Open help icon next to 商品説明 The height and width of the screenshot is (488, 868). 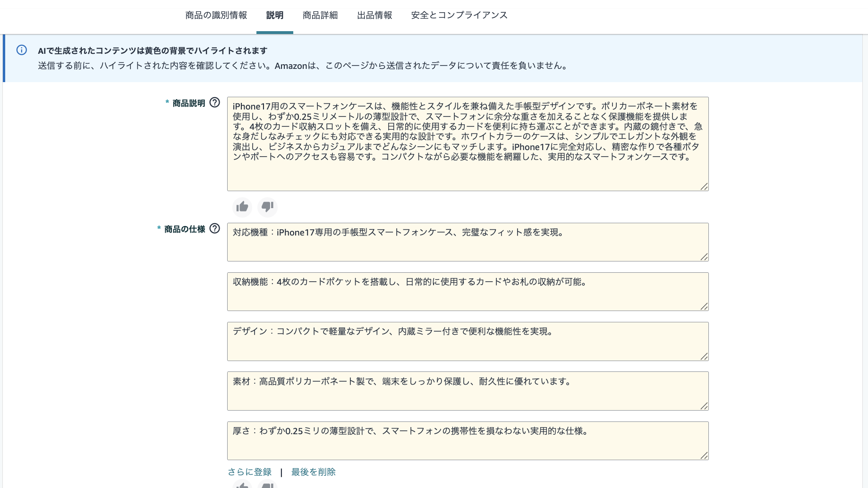[x=215, y=102]
